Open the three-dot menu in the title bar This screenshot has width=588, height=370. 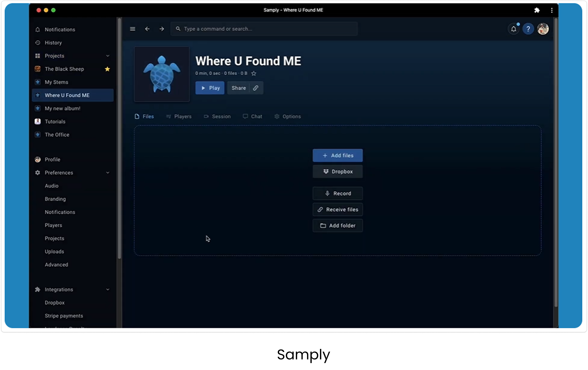(x=552, y=10)
